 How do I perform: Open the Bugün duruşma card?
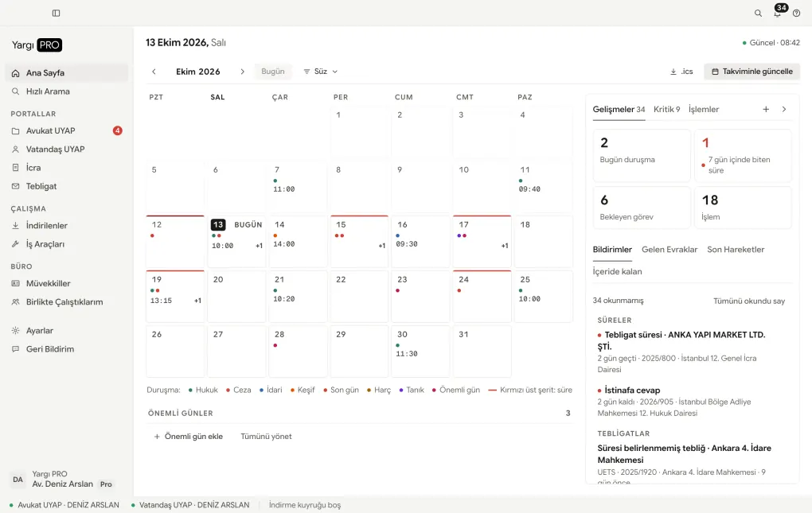(642, 155)
